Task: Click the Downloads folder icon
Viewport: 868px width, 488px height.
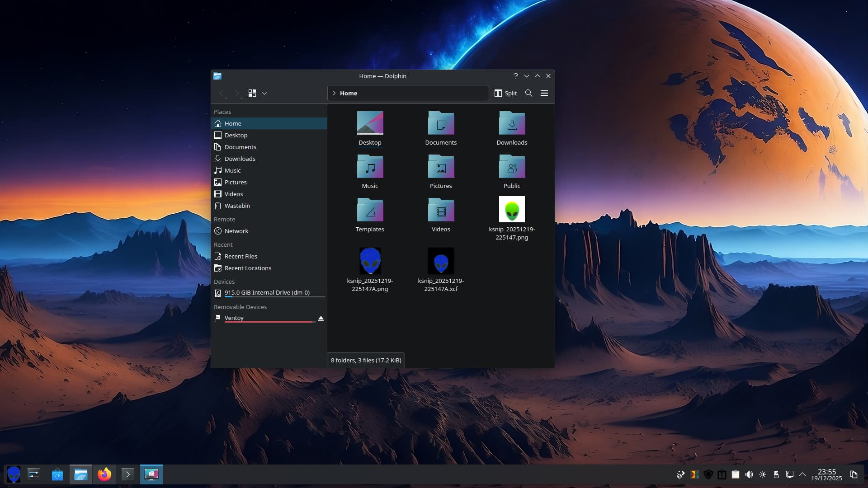Action: pos(512,123)
